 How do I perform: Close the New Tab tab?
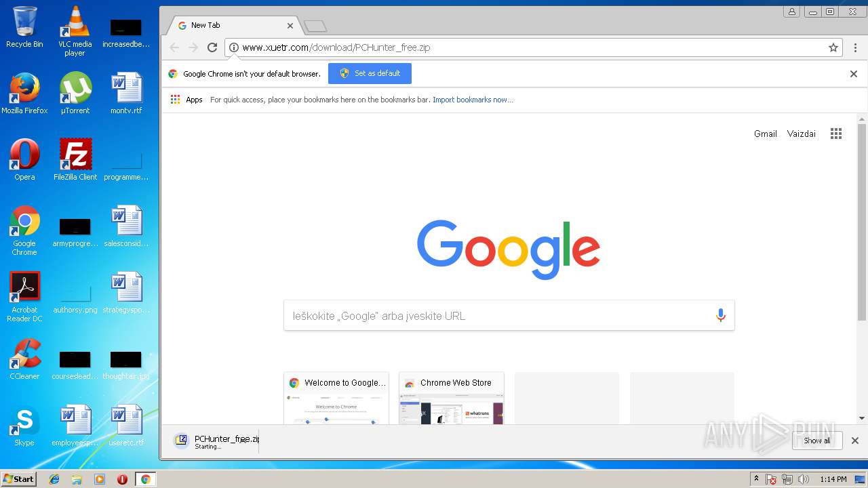click(290, 26)
